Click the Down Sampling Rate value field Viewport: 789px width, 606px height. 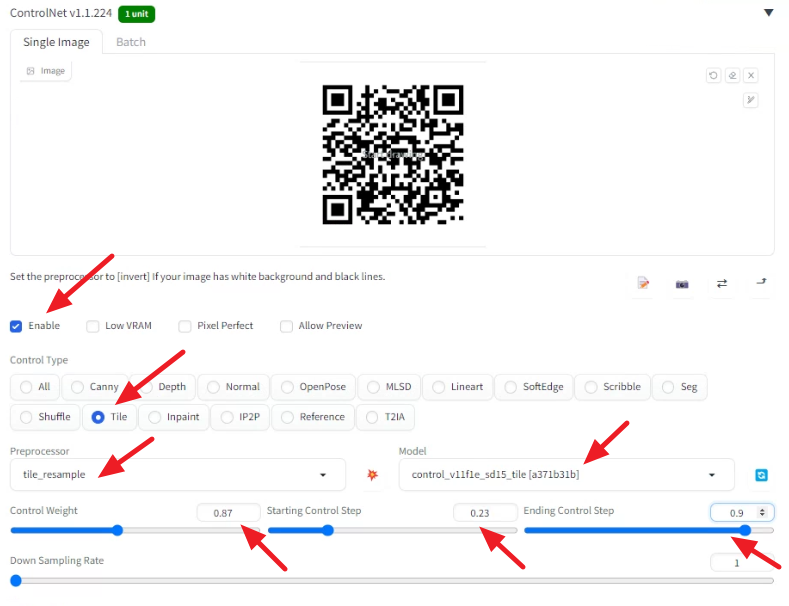[x=742, y=563]
